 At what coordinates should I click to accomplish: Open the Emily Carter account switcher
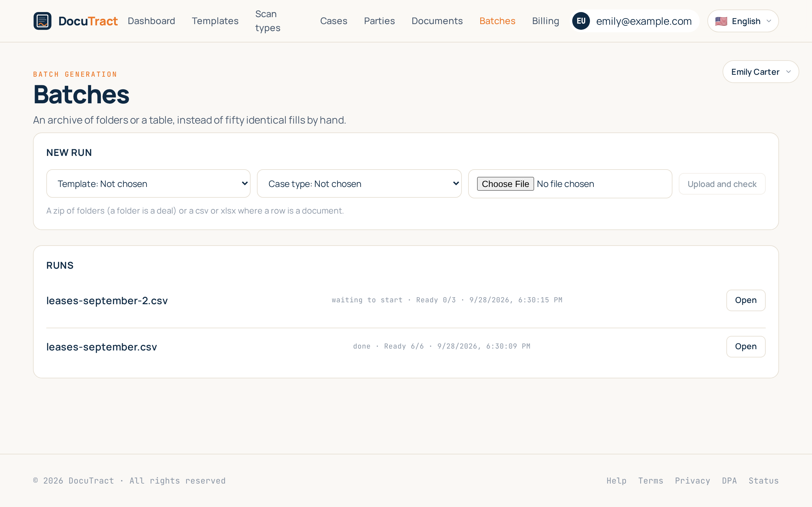(761, 72)
